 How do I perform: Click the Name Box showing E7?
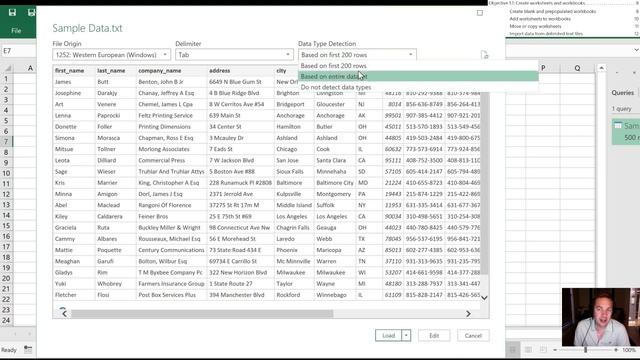pyautogui.click(x=18, y=51)
